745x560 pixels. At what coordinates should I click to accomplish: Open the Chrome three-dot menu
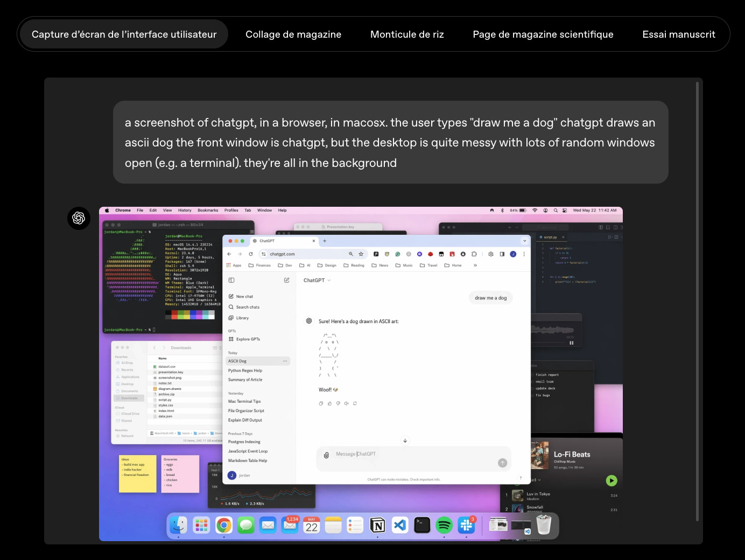click(524, 254)
